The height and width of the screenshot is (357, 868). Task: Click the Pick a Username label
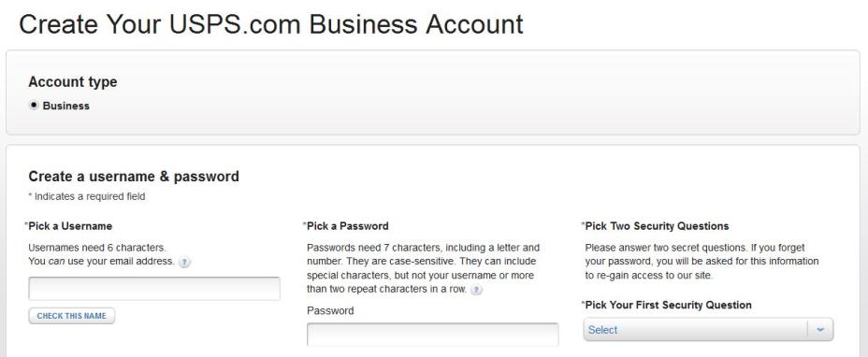click(68, 226)
